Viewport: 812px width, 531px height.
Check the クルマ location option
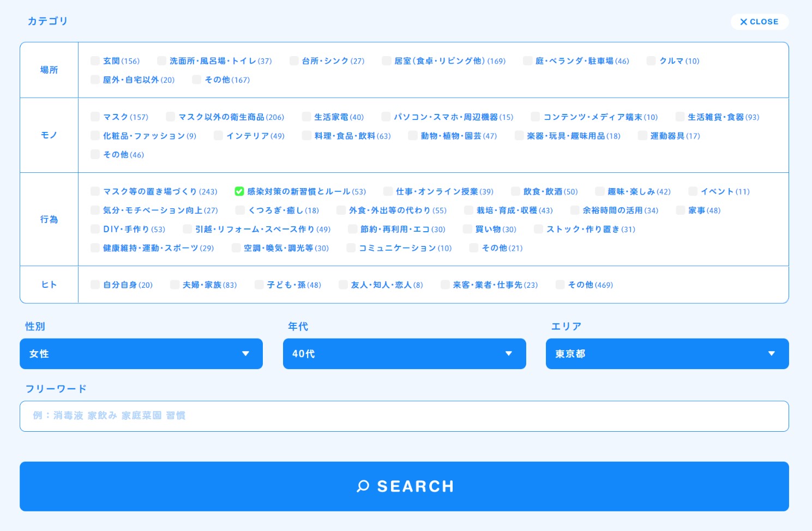[x=651, y=61]
